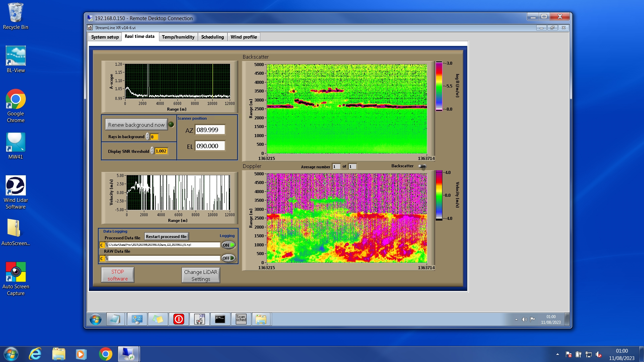The image size is (644, 362).
Task: Open Sticky Notes icon in remote taskbar
Action: (x=158, y=319)
